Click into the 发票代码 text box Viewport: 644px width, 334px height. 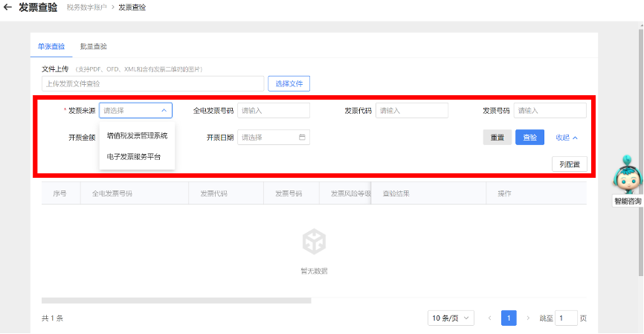point(411,111)
